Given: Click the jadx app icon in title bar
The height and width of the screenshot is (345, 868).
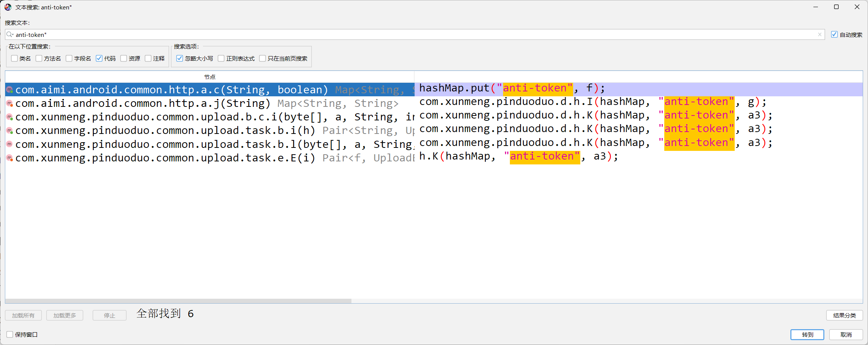Looking at the screenshot, I should (x=8, y=7).
